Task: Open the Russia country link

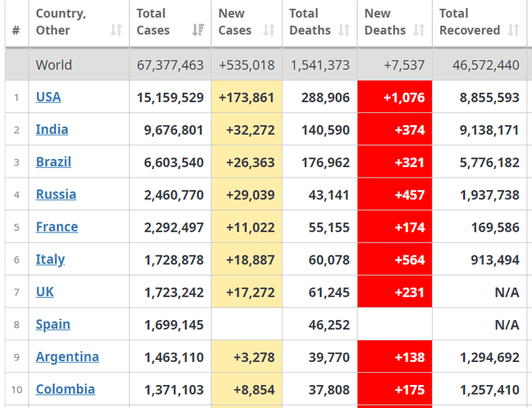Action: [55, 194]
